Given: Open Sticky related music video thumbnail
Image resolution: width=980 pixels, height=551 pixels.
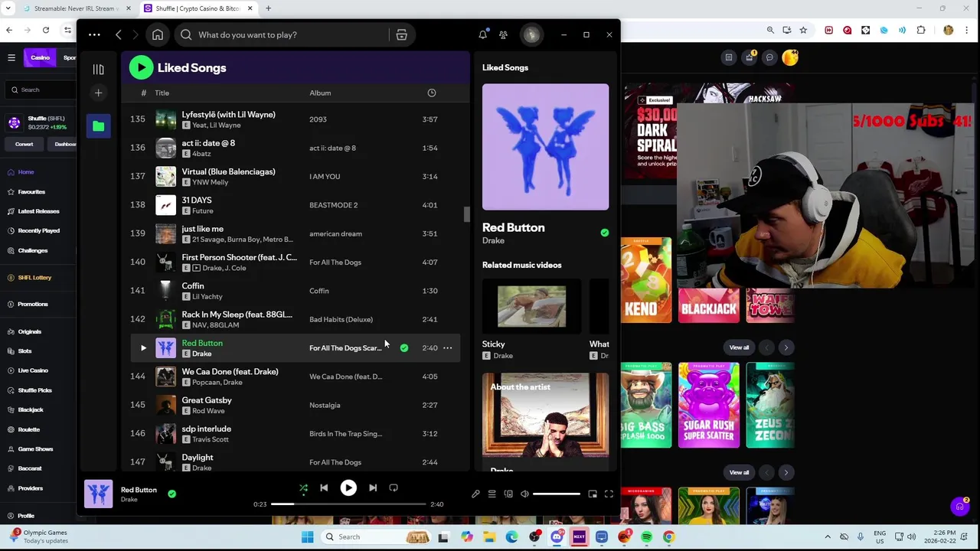Looking at the screenshot, I should pos(531,307).
